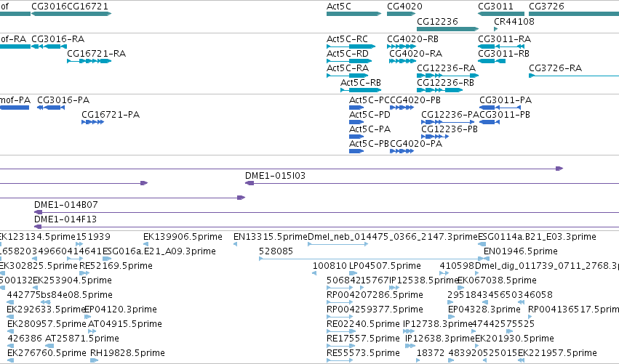The width and height of the screenshot is (619, 364).
Task: Select the Act5C gene feature bar
Action: [354, 14]
